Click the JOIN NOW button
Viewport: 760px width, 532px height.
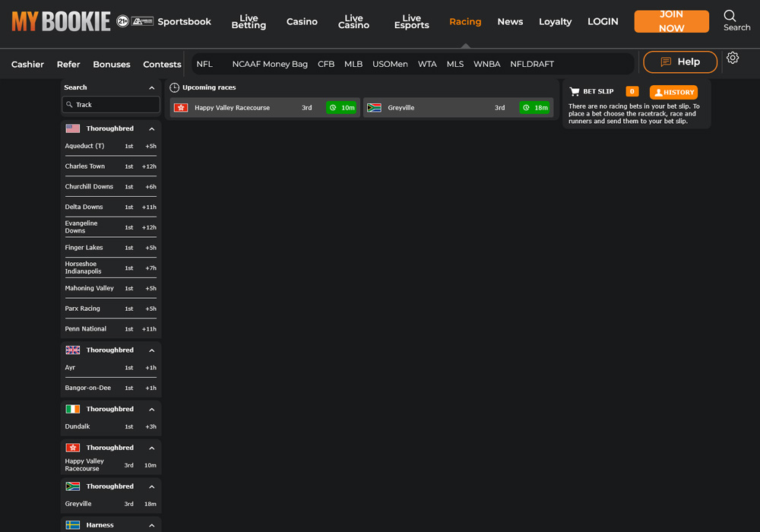[671, 21]
